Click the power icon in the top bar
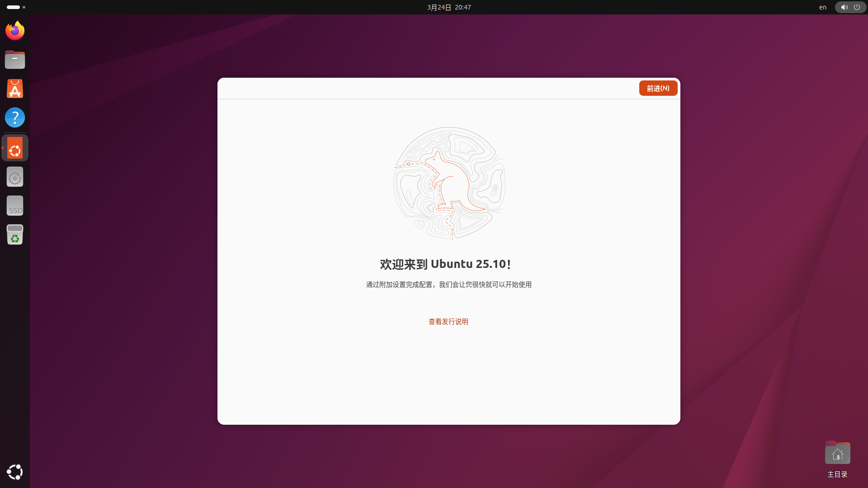Viewport: 868px width, 488px height. [x=857, y=7]
